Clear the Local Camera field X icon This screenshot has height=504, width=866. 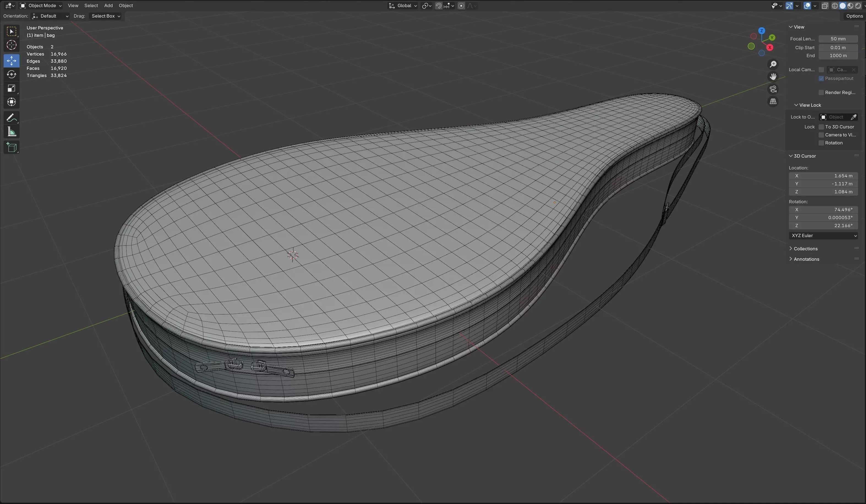tap(853, 70)
